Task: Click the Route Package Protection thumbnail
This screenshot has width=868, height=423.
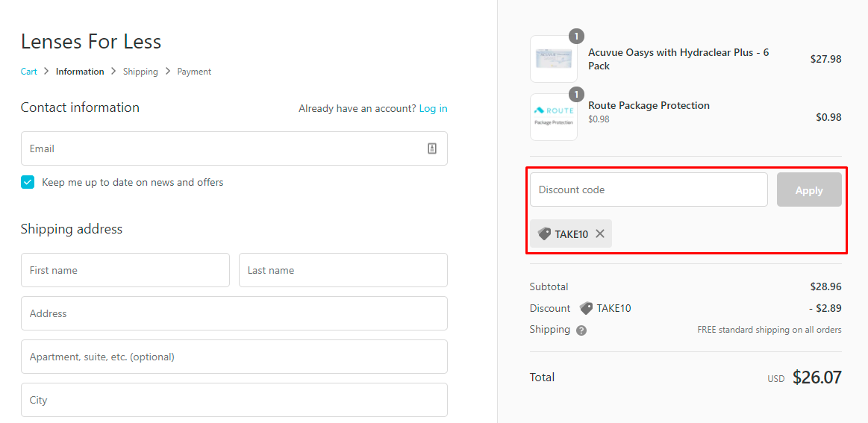Action: coord(554,117)
